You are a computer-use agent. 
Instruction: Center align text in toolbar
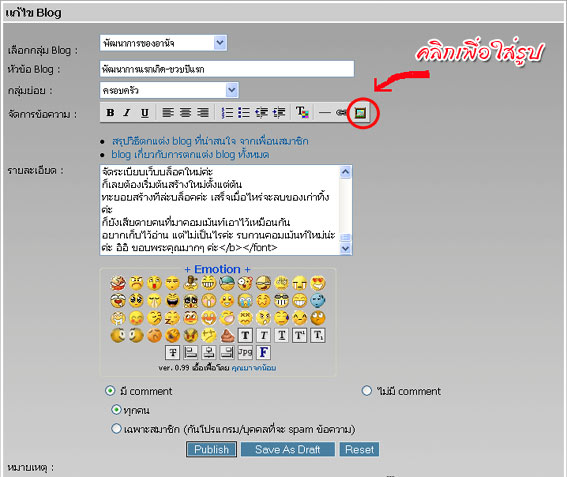tap(185, 113)
